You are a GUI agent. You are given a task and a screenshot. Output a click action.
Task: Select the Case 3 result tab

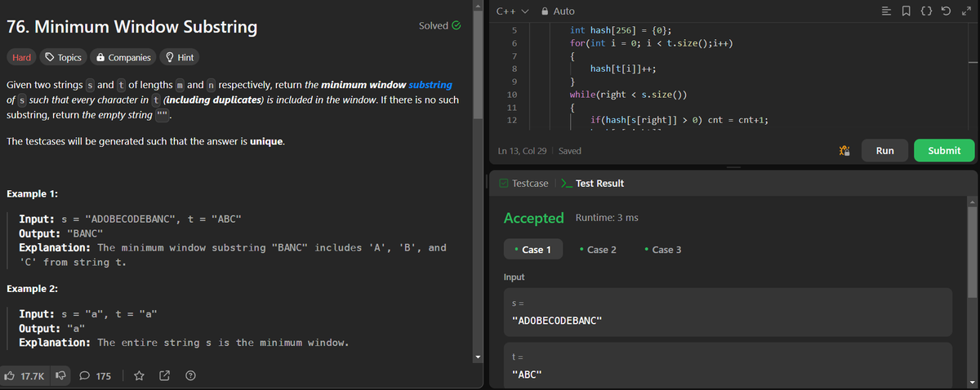coord(662,250)
